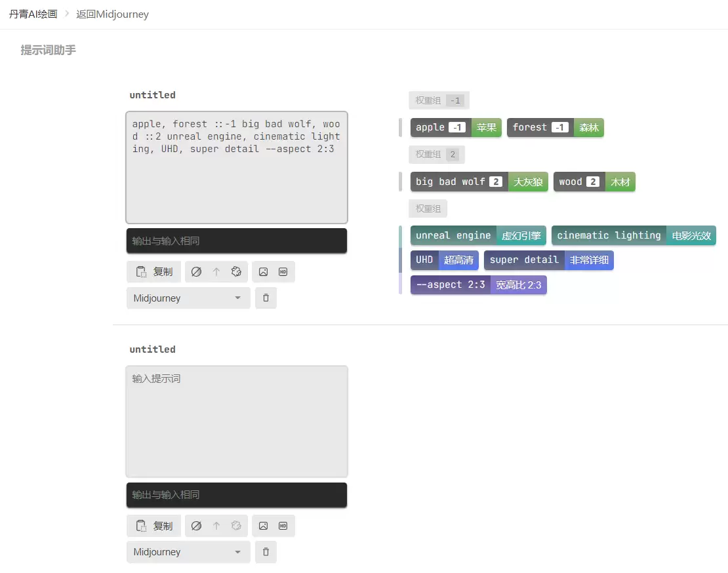Open the Midjourney dropdown under the empty prompt

coord(188,551)
